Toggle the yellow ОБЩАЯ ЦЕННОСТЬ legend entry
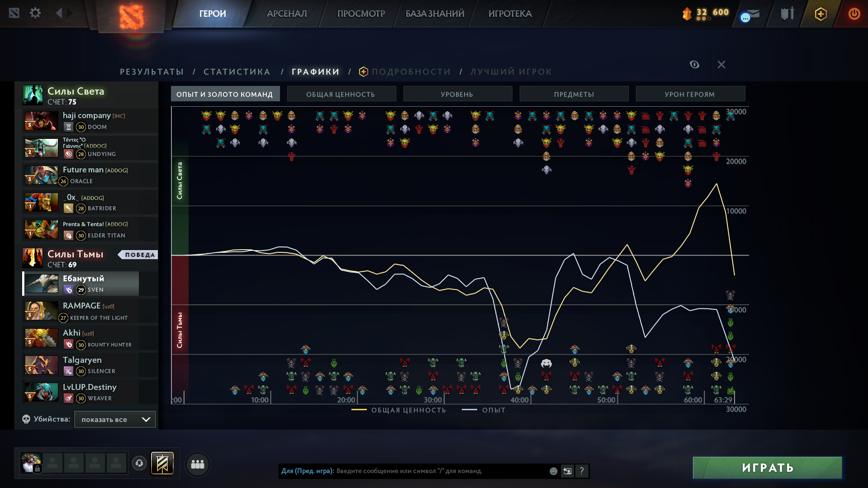868x488 pixels. click(x=399, y=410)
